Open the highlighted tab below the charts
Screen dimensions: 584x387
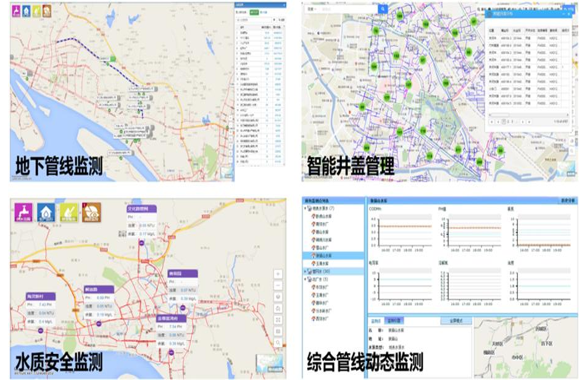tap(394, 321)
